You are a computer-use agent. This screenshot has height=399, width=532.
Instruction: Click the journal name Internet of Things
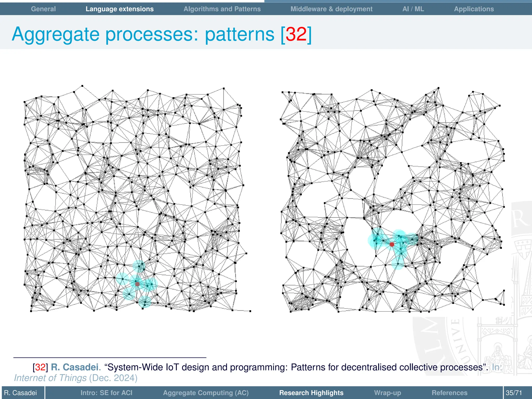tap(50, 378)
